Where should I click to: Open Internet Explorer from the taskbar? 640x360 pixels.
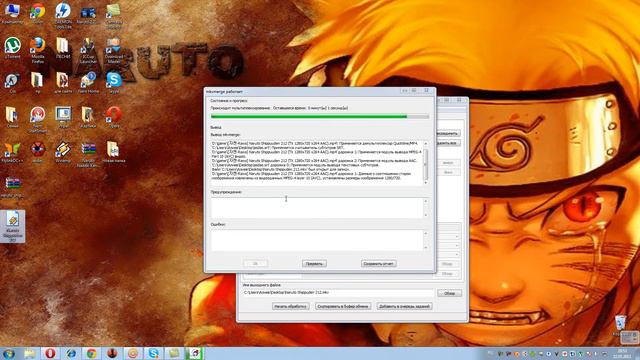[x=71, y=353]
